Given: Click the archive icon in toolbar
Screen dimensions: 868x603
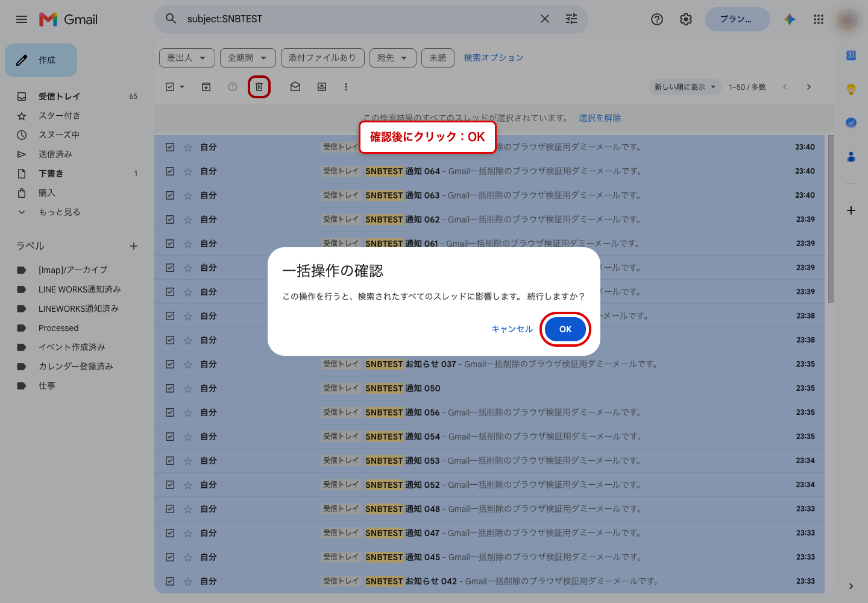Looking at the screenshot, I should (206, 87).
